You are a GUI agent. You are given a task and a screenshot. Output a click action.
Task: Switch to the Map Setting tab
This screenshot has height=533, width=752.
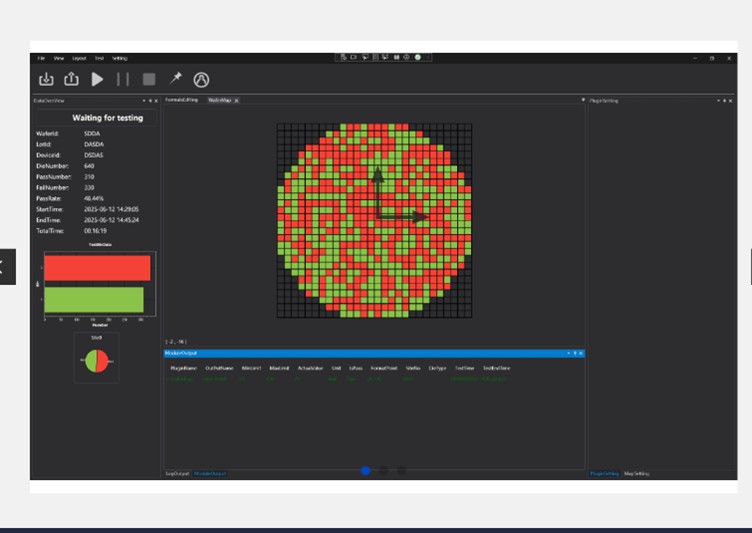(x=637, y=473)
